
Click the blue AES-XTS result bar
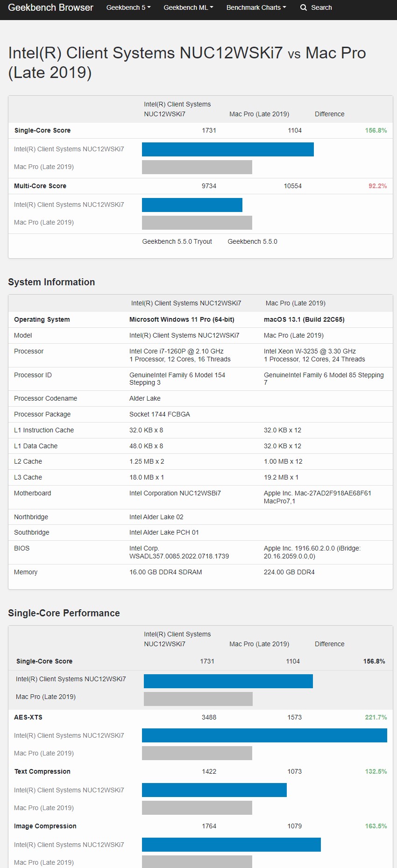[264, 735]
